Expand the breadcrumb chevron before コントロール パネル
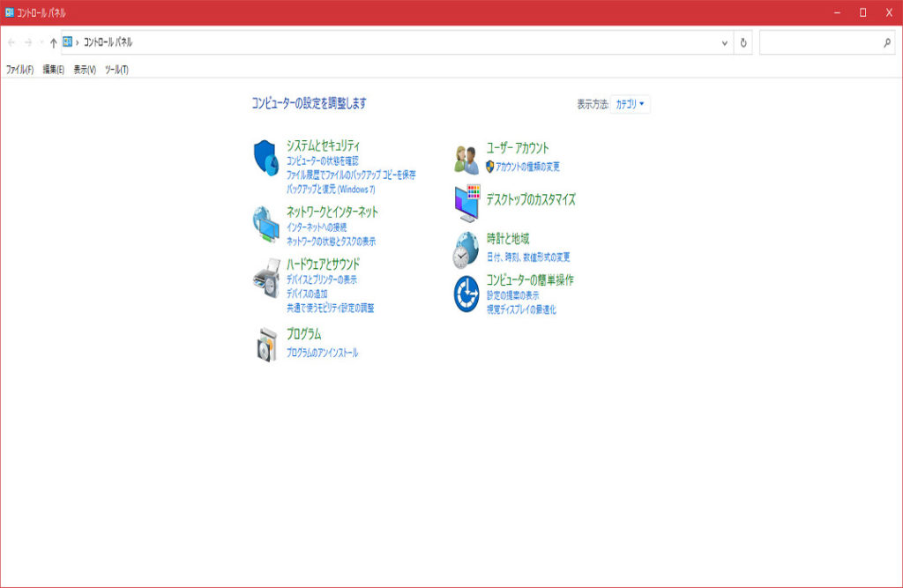The width and height of the screenshot is (903, 588). [78, 42]
